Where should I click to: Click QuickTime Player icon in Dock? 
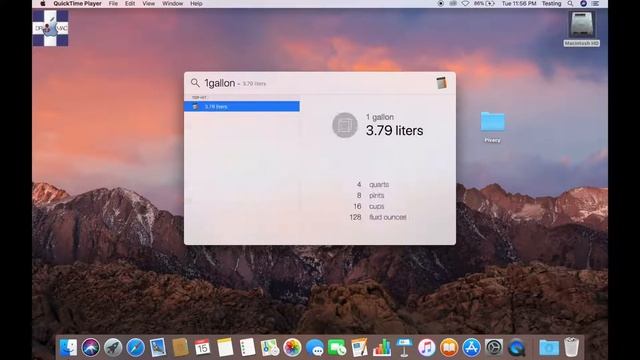tap(516, 348)
